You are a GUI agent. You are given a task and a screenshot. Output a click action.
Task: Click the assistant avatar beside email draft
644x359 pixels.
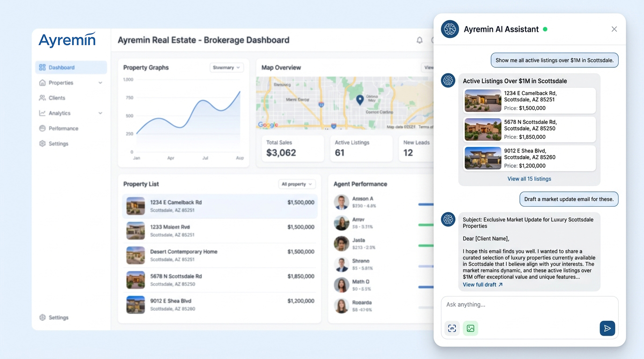[448, 219]
